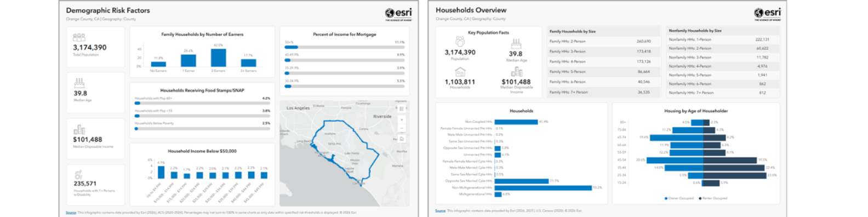Click the Population icon in Key Population Facts
The width and height of the screenshot is (868, 217).
pos(460,42)
